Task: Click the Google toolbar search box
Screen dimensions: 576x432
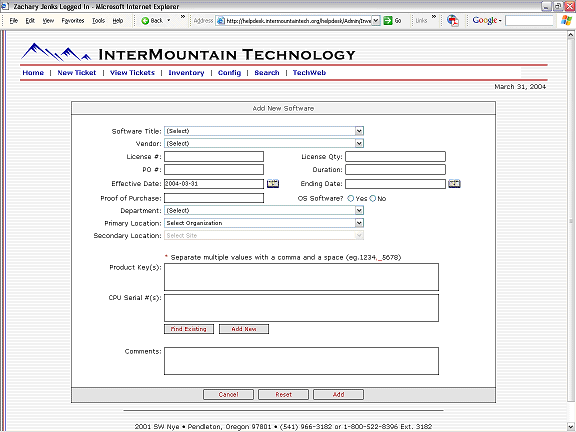Action: [529, 21]
